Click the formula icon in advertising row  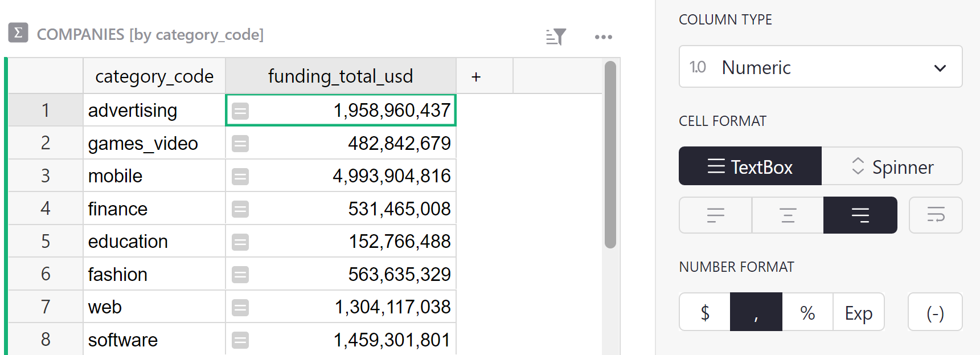240,111
